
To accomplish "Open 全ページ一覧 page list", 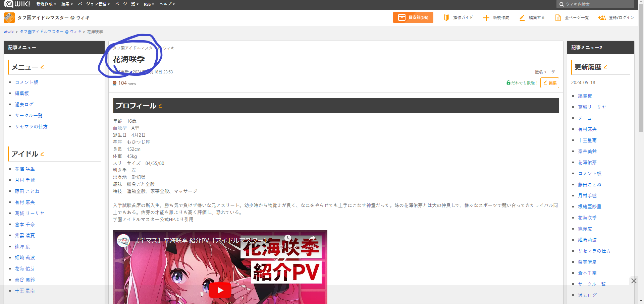I will point(572,17).
